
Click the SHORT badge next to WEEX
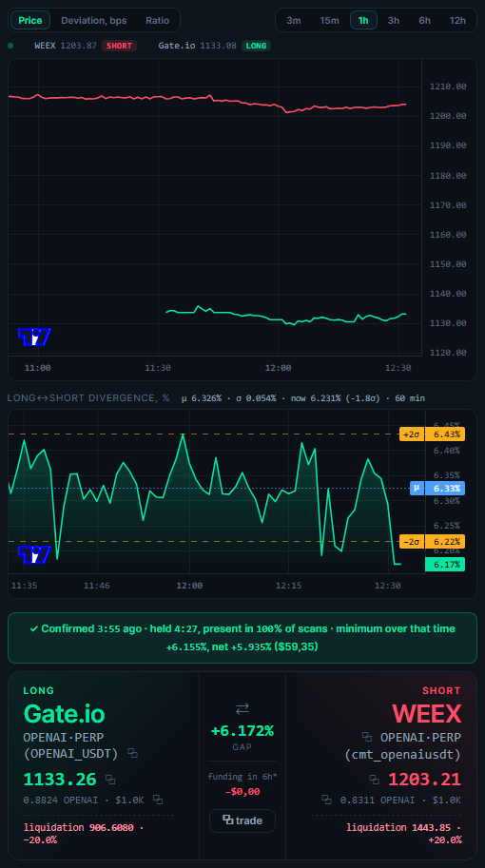[119, 46]
